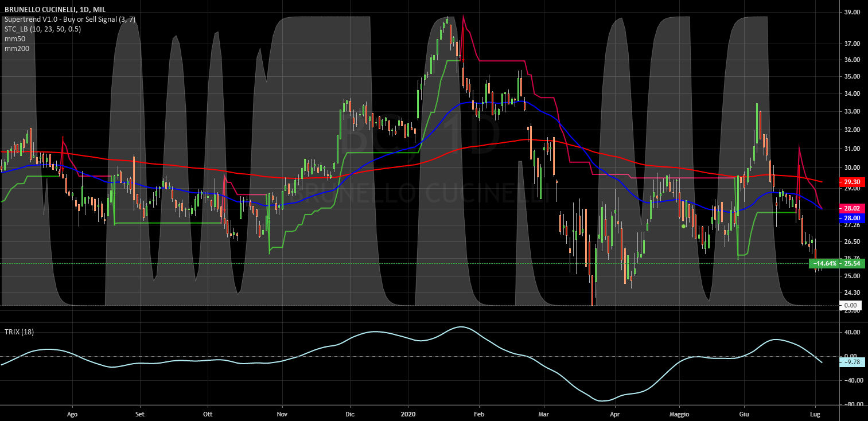Click the magenta 28.02 price label
This screenshot has width=868, height=421.
pos(852,209)
